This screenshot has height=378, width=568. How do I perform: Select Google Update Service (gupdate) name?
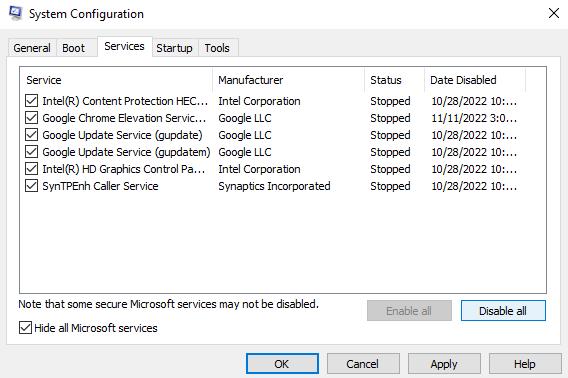(122, 135)
